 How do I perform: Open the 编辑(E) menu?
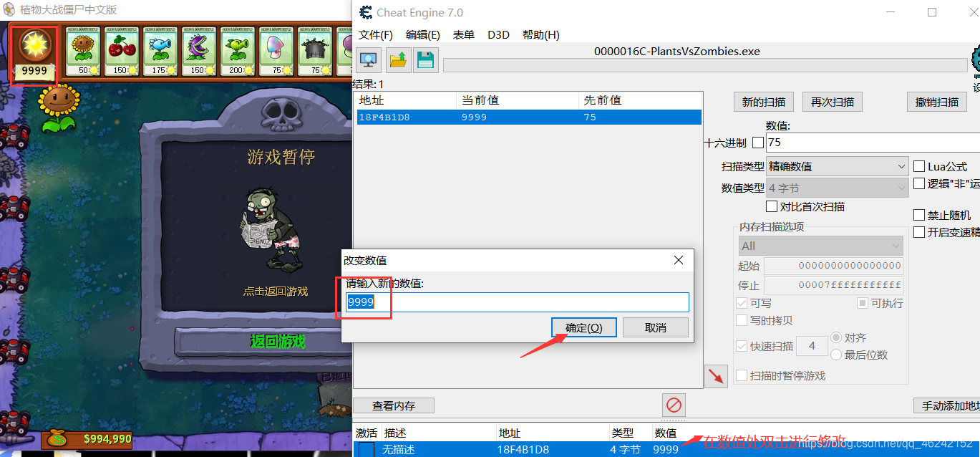pos(423,34)
